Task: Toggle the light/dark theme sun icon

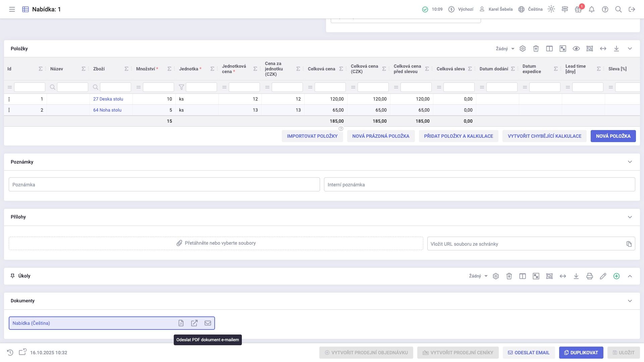Action: click(x=551, y=9)
